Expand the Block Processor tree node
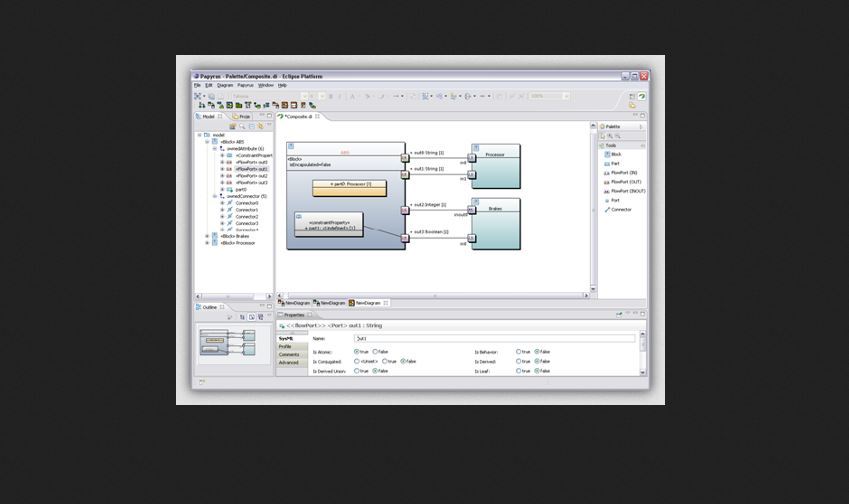 pyautogui.click(x=207, y=243)
